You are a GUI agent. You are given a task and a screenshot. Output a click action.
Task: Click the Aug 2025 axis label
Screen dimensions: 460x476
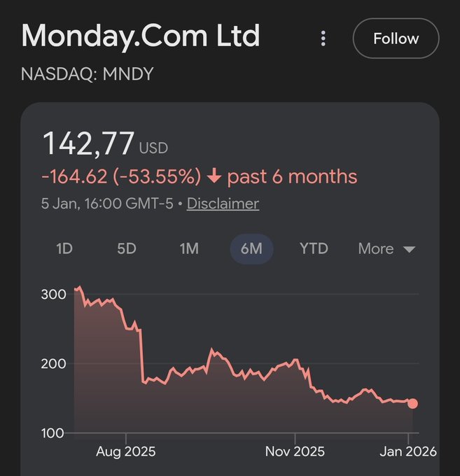tap(126, 451)
